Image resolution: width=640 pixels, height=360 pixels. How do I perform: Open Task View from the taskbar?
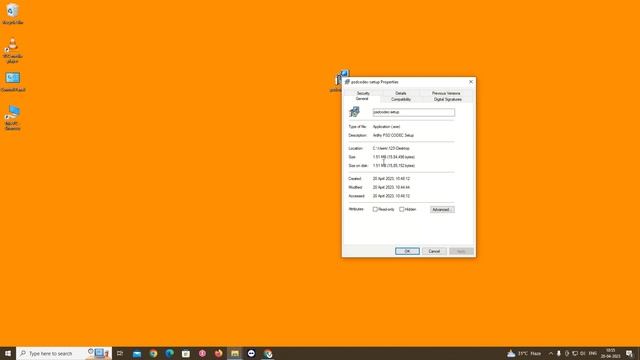pyautogui.click(x=120, y=353)
